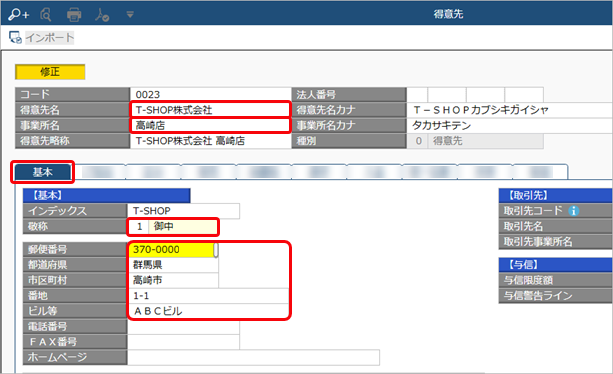Click the new search magnifier-plus icon
Image resolution: width=613 pixels, height=374 pixels.
[x=18, y=15]
